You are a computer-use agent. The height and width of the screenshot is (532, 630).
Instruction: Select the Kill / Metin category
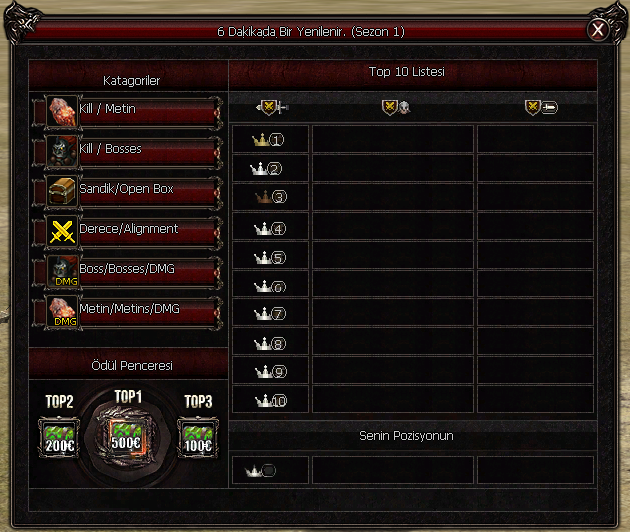pyautogui.click(x=128, y=112)
